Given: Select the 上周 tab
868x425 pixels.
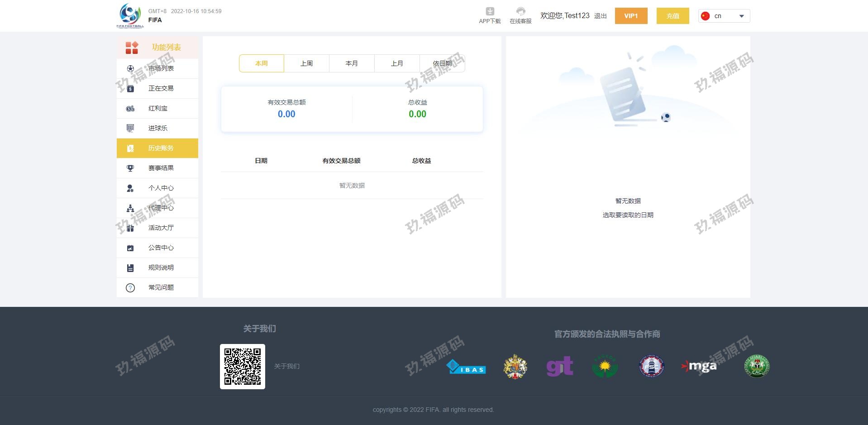Looking at the screenshot, I should click(306, 63).
